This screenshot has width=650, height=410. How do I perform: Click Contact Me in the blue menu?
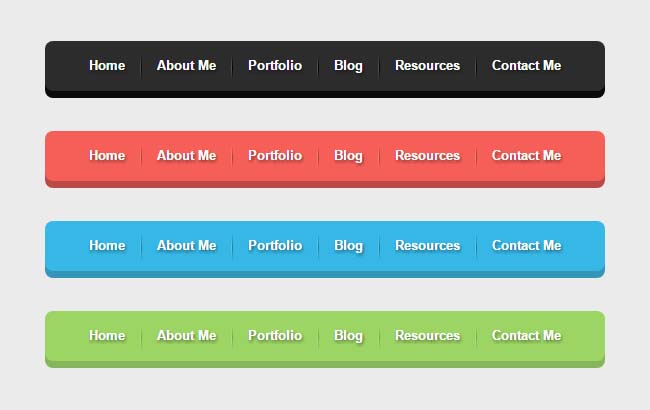point(526,246)
